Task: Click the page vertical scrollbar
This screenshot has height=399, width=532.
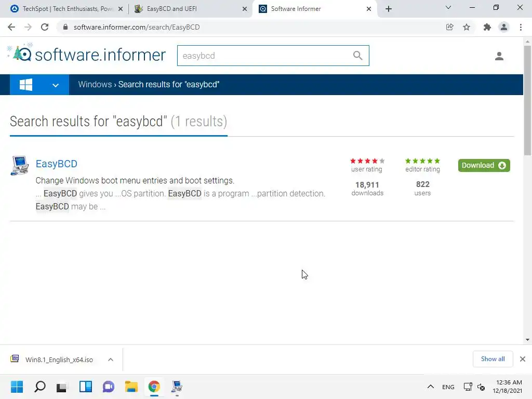Action: [x=527, y=102]
